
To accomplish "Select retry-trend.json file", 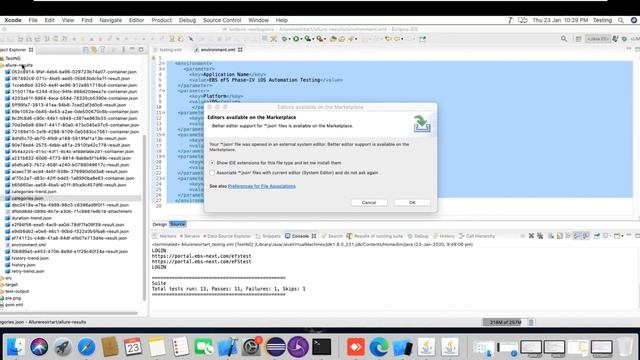I will (x=28, y=271).
